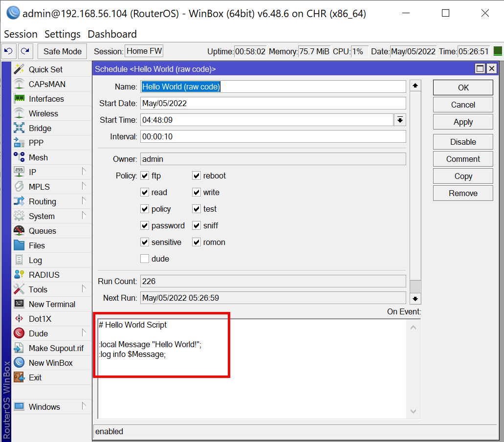Expand the IP submenu
Screen dimensions: 504x442
click(x=84, y=172)
